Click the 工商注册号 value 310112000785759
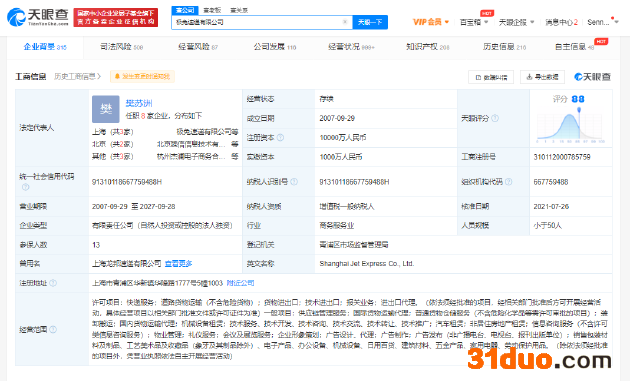 click(x=562, y=157)
